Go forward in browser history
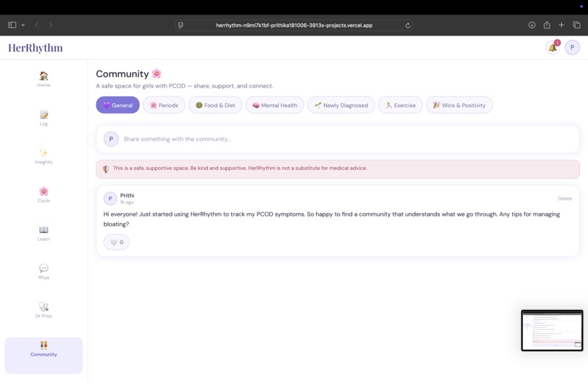This screenshot has width=588, height=382. 50,25
